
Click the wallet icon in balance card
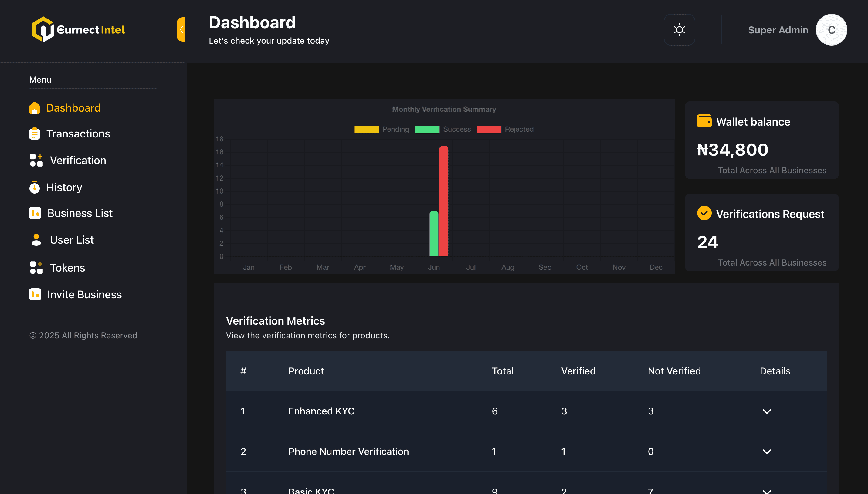tap(704, 121)
